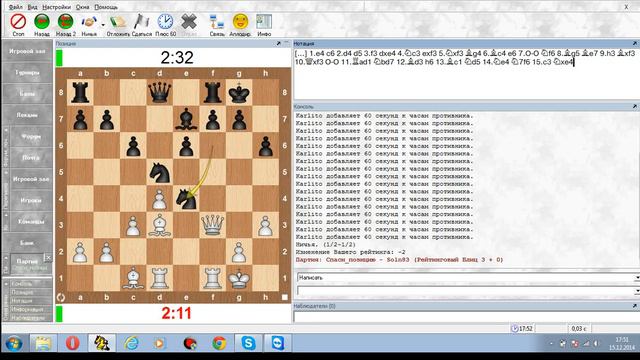Open TeamViewer from the taskbar
640x360 pixels.
click(278, 343)
